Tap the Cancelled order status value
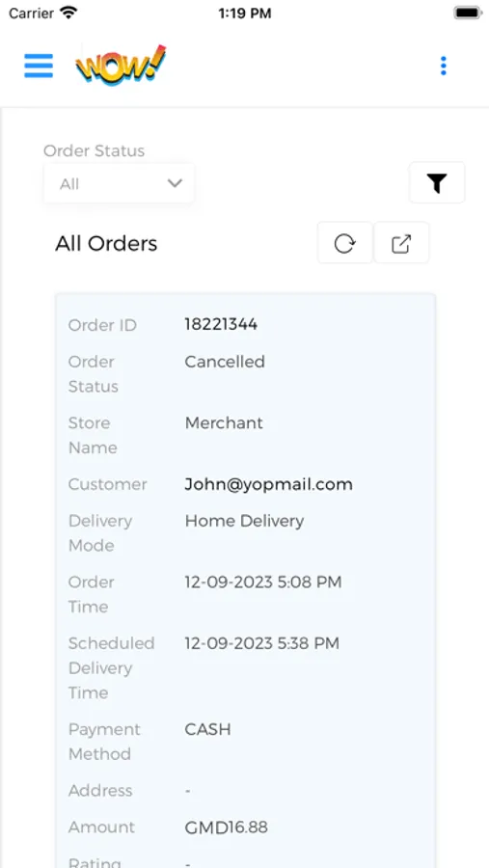Image resolution: width=489 pixels, height=868 pixels. 225,362
